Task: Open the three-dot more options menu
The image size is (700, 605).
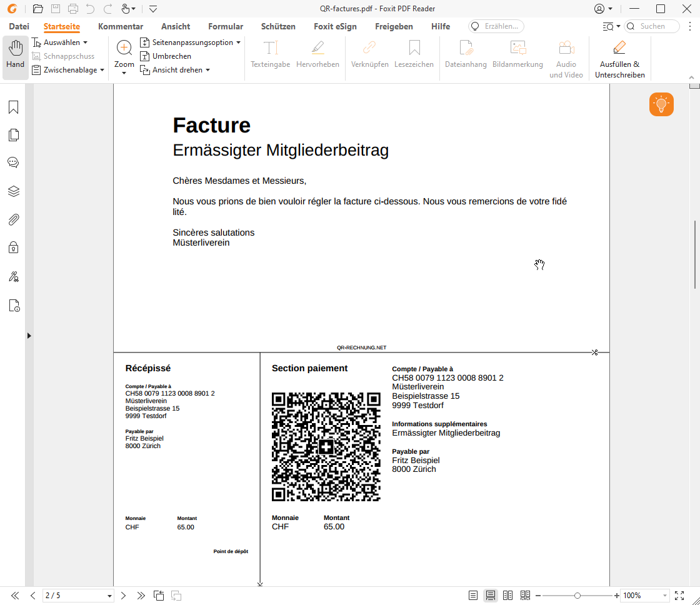Action: click(690, 26)
